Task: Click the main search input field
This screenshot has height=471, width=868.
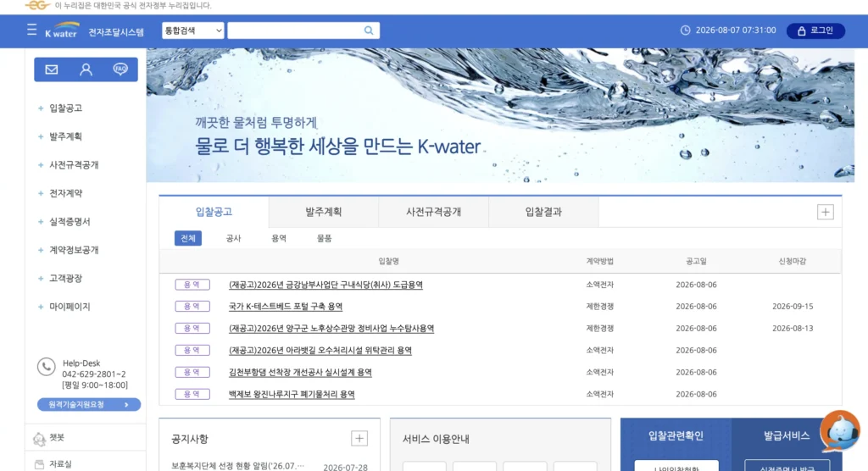Action: pos(296,30)
